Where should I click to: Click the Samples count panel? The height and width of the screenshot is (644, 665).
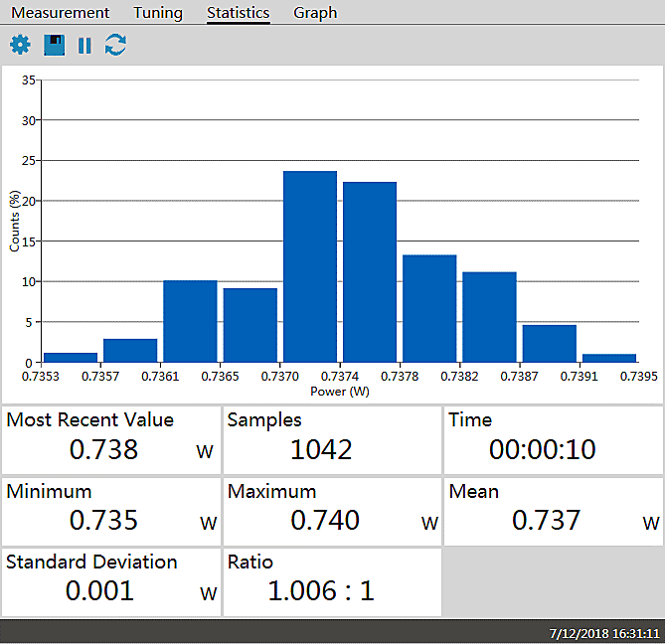[332, 439]
